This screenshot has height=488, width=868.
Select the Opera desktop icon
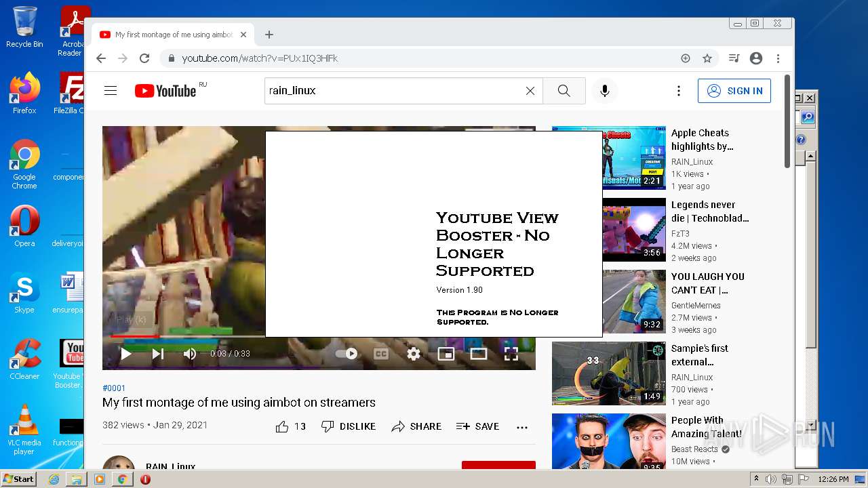(24, 226)
